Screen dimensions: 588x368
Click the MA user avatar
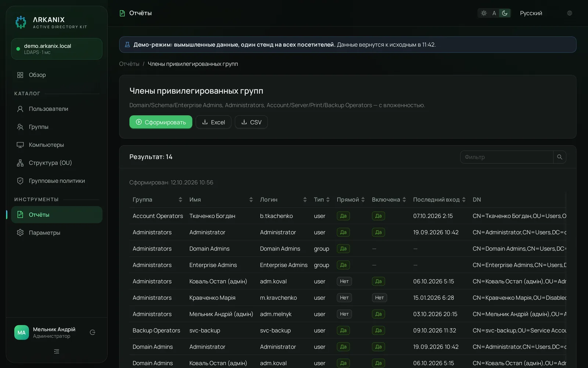22,333
